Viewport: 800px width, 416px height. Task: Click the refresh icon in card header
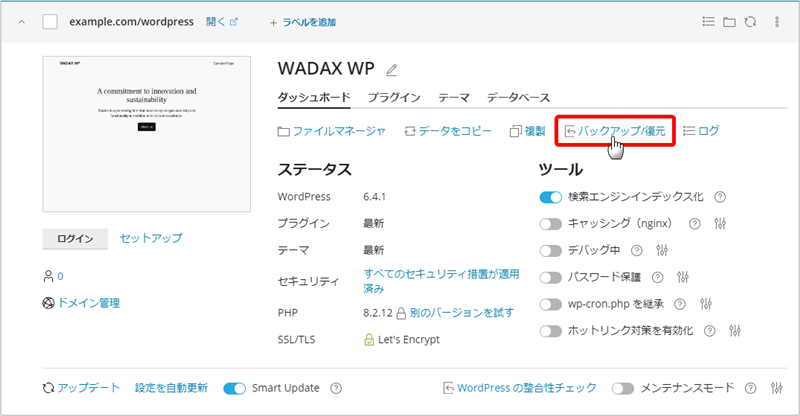click(750, 22)
